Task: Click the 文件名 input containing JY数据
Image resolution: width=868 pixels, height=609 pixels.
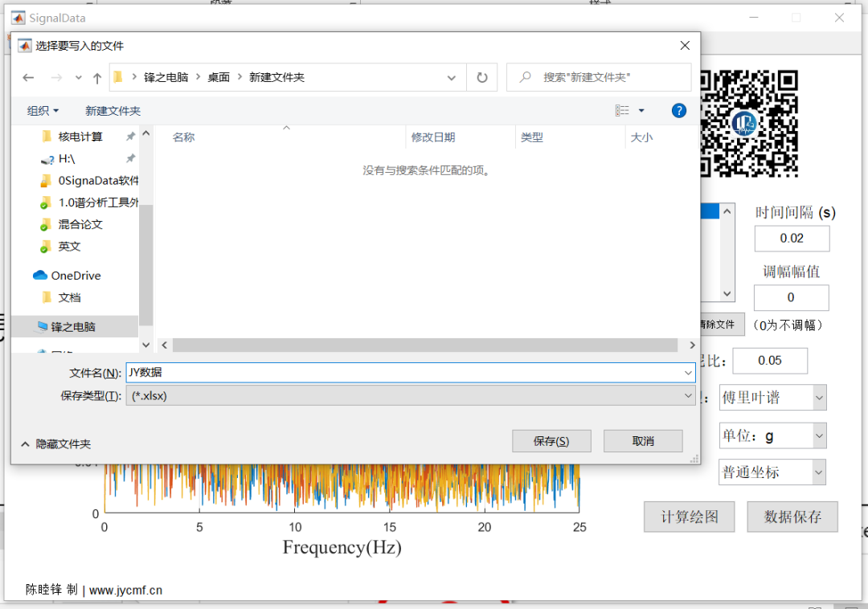Action: [x=402, y=372]
